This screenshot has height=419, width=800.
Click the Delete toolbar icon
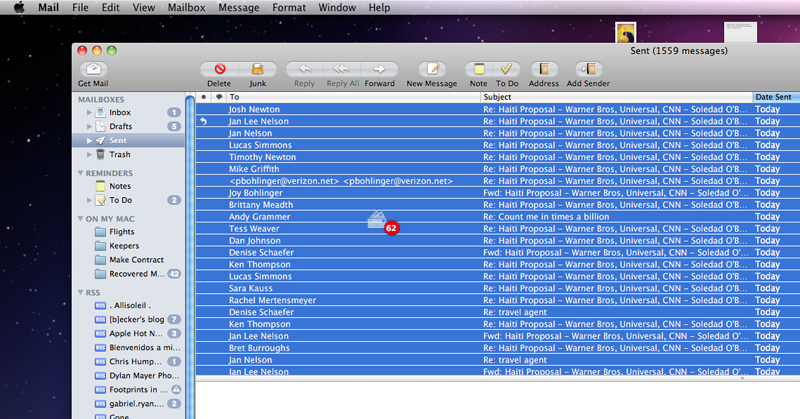[x=219, y=69]
